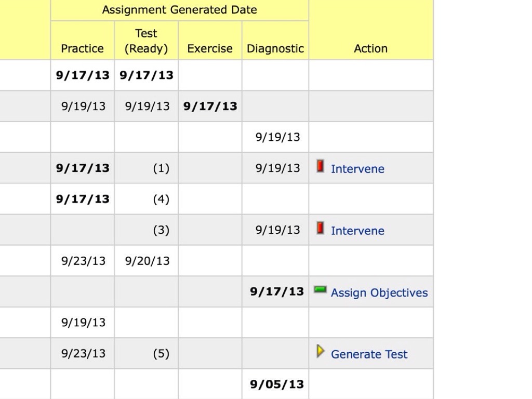Click the green icon beside Assign Objectives
The image size is (532, 399).
point(320,290)
